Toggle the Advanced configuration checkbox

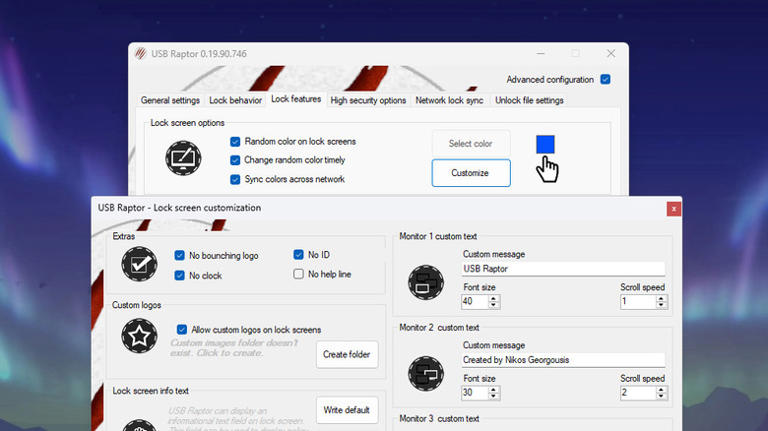(605, 79)
